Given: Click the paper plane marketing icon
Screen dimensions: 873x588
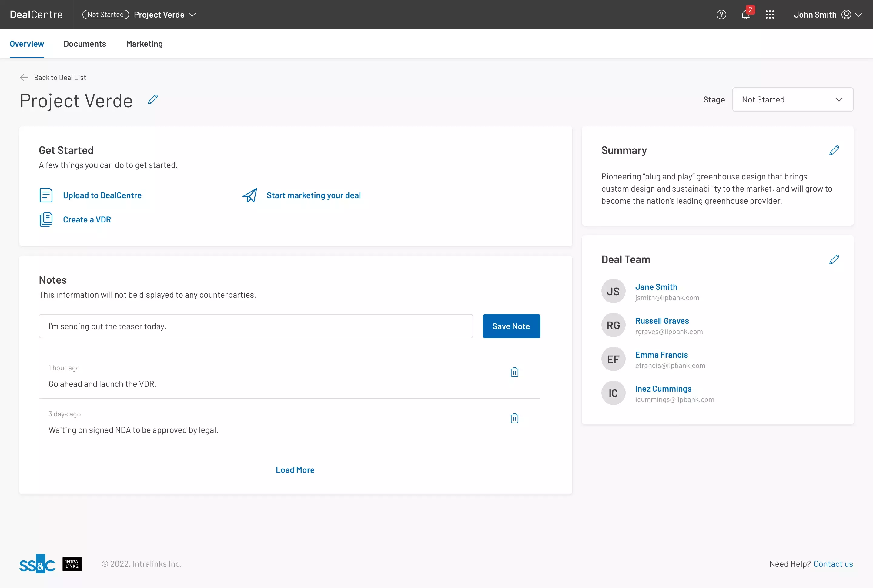Looking at the screenshot, I should [250, 195].
